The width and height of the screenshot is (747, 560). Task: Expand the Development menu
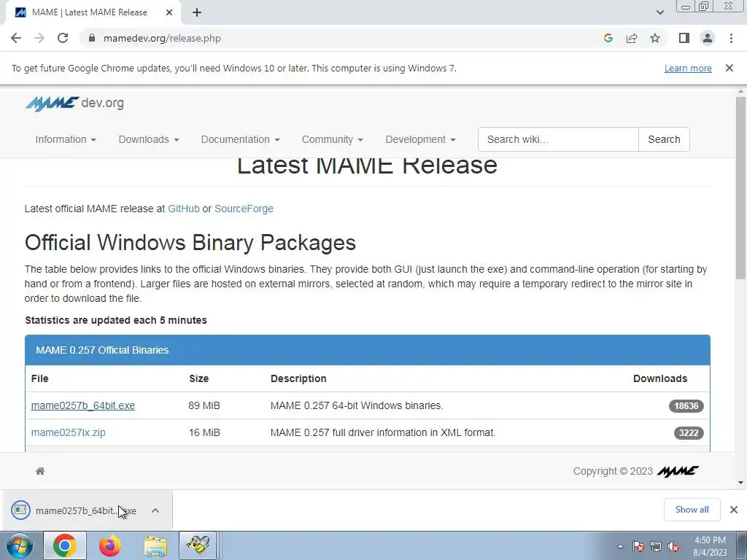[x=420, y=139]
